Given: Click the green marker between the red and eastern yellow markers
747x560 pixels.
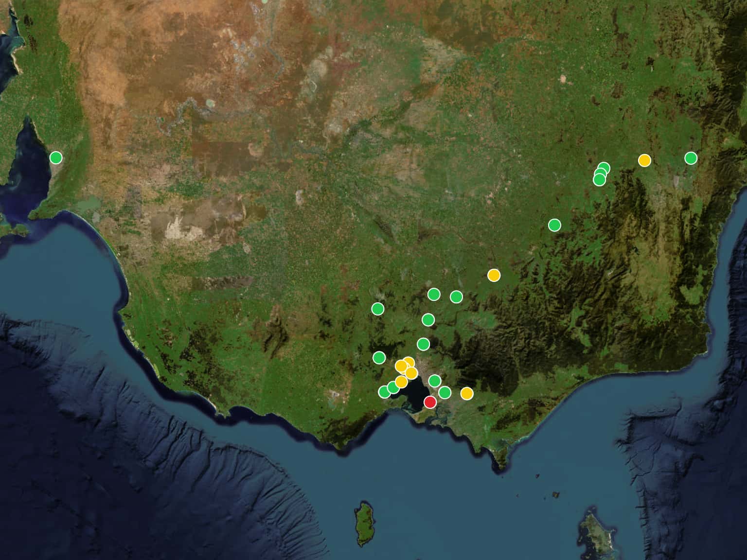Looking at the screenshot, I should (445, 392).
